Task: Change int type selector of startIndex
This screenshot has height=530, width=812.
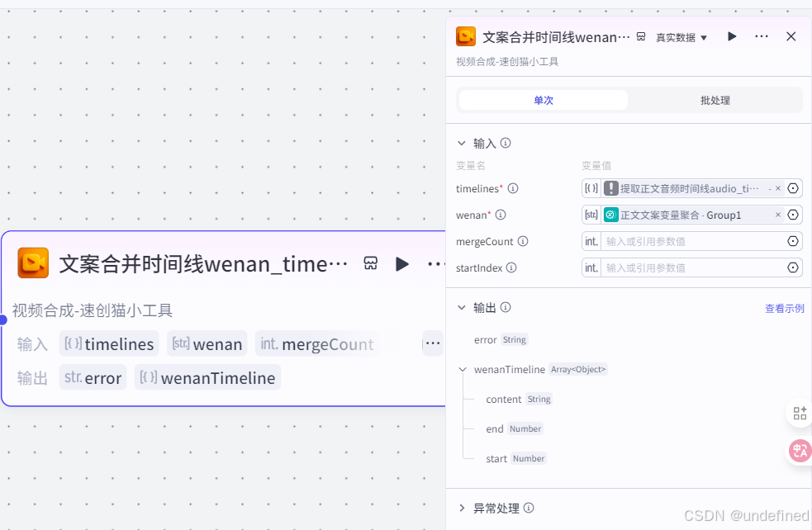Action: [591, 267]
